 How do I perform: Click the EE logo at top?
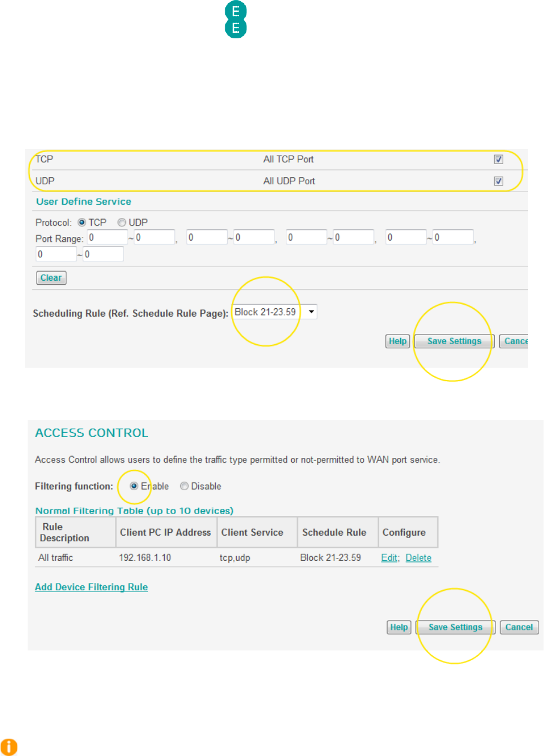pos(236,20)
